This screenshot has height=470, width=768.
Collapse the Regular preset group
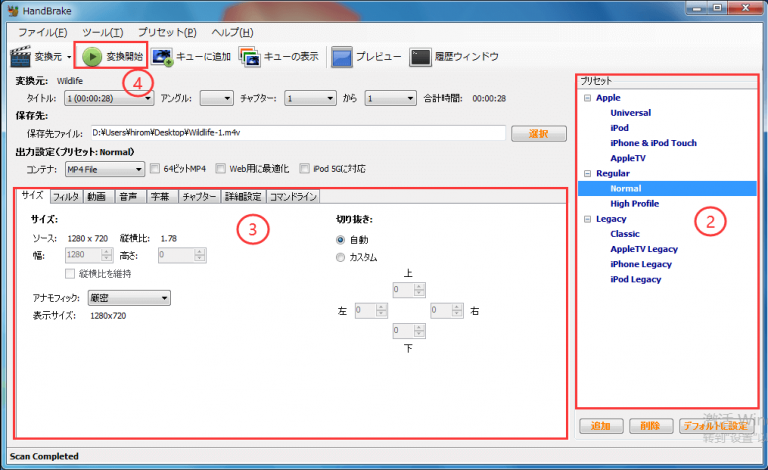[587, 173]
